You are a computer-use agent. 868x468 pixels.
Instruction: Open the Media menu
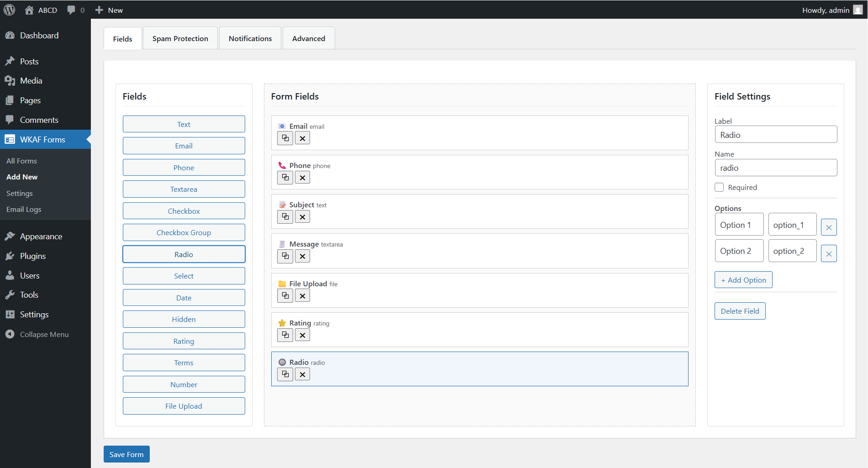point(31,80)
